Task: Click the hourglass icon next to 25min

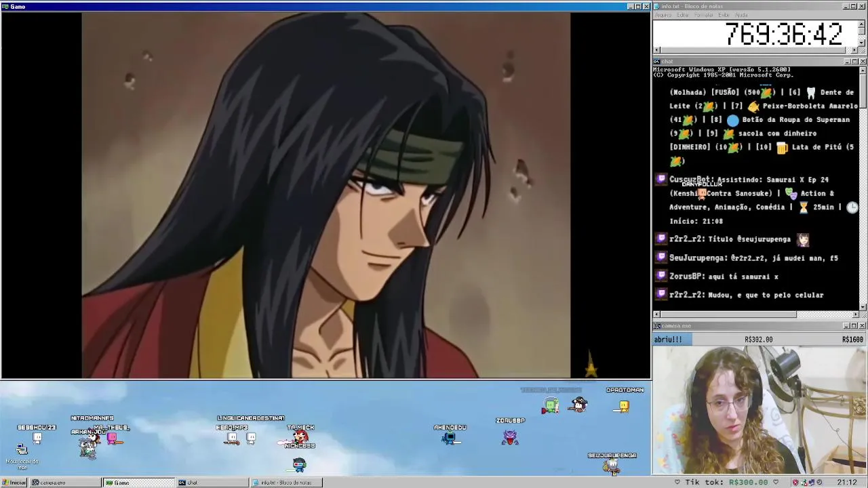Action: (x=804, y=207)
